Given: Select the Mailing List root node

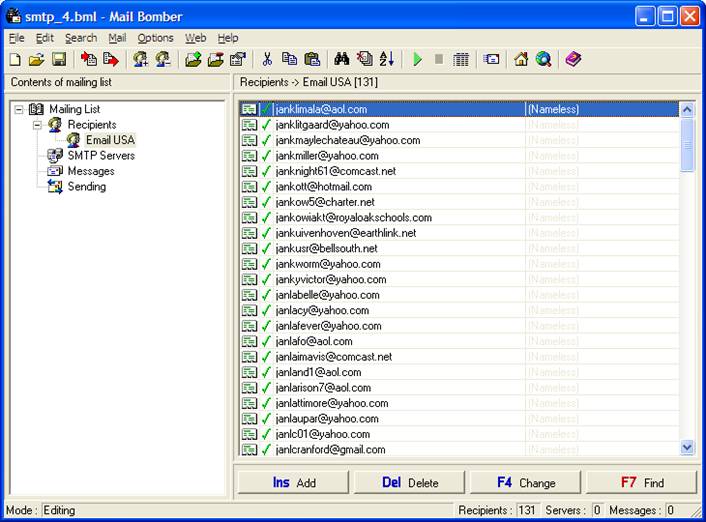Looking at the screenshot, I should 75,109.
